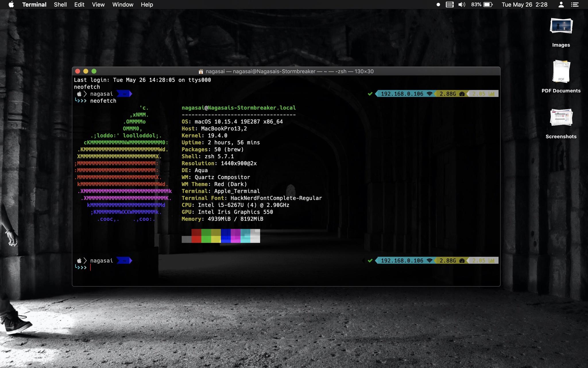Click the Terminal window title text

(289, 71)
